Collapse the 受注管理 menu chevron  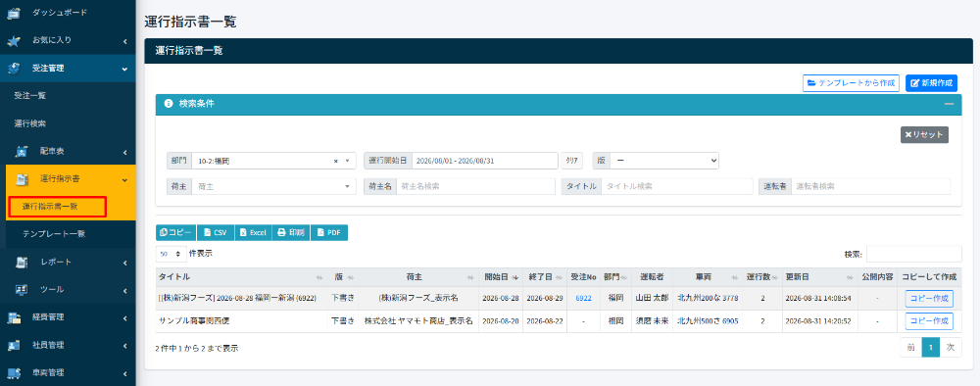(124, 69)
